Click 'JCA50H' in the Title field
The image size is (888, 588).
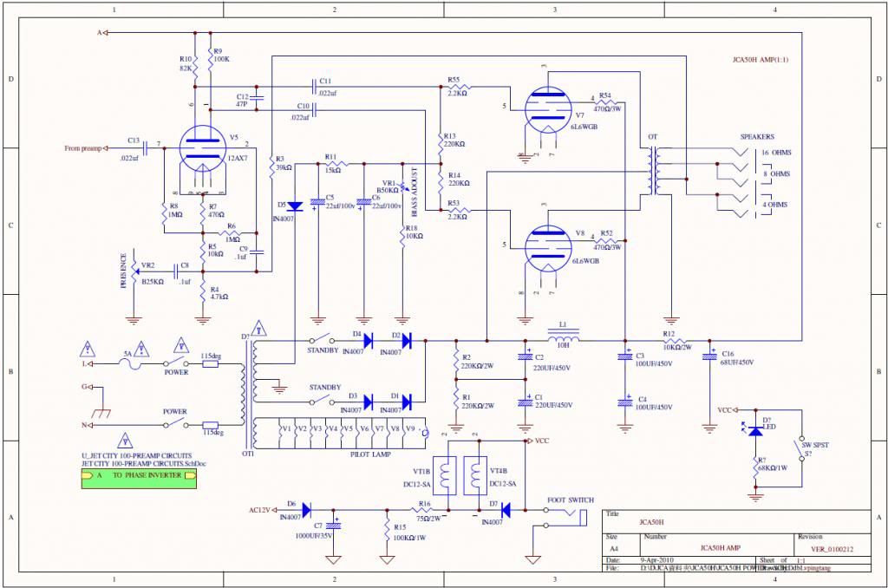(651, 522)
